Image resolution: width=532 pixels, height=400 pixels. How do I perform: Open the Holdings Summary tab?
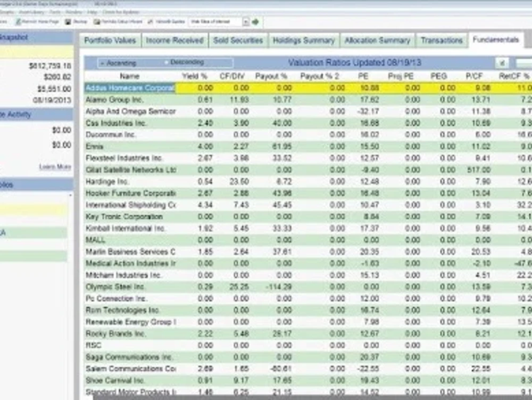(x=304, y=40)
